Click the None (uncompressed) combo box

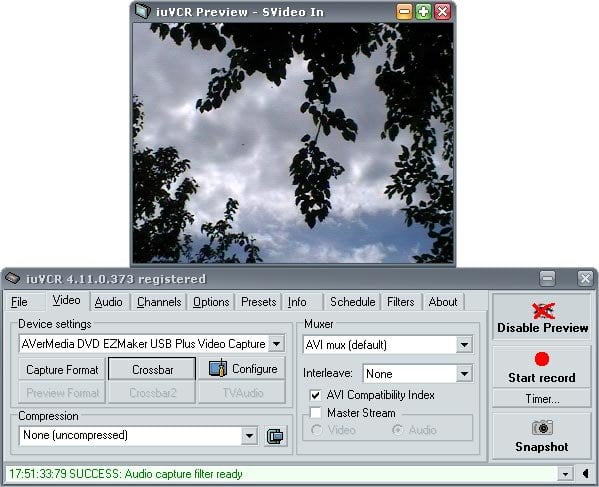point(138,435)
